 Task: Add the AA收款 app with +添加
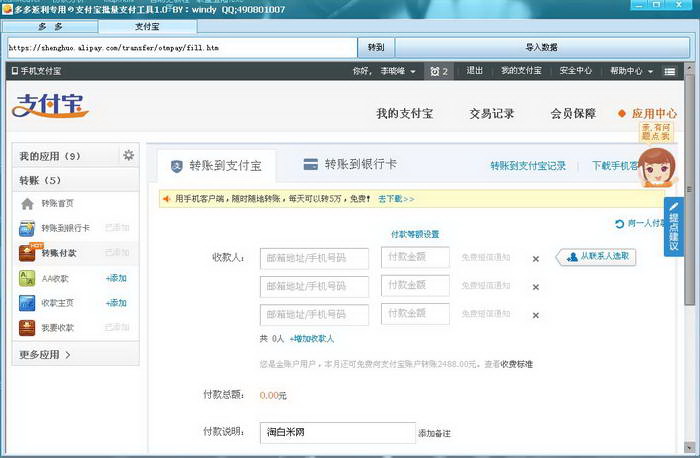tap(116, 279)
